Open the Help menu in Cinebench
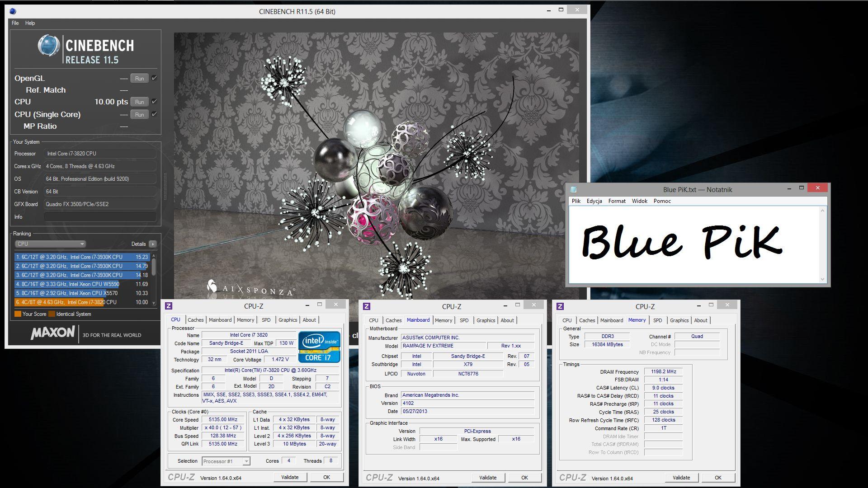This screenshot has width=868, height=488. (30, 23)
